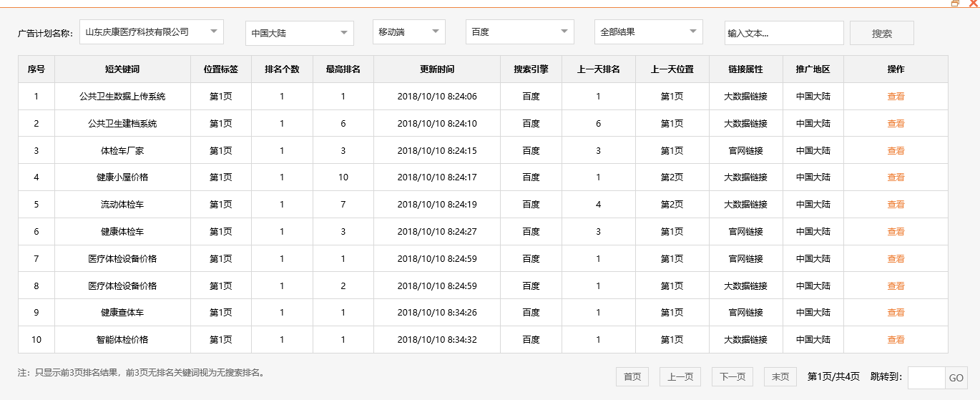Screen dimensions: 980x400
Task: Click the 上一页 previous page button
Action: coord(680,377)
